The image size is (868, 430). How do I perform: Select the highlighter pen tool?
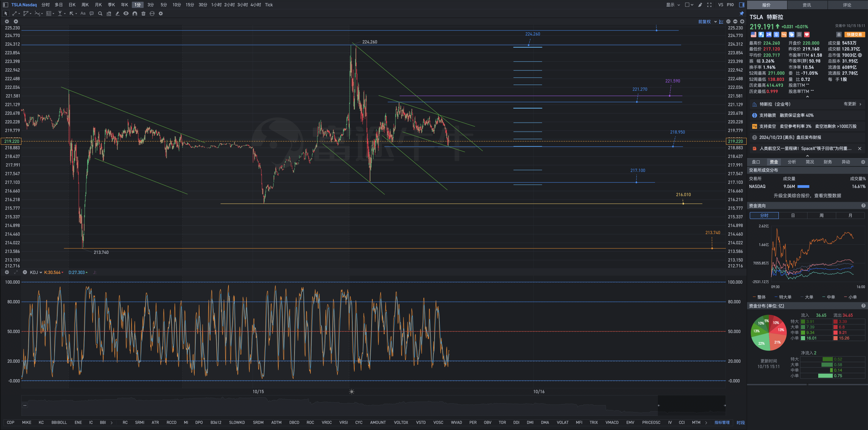click(118, 13)
